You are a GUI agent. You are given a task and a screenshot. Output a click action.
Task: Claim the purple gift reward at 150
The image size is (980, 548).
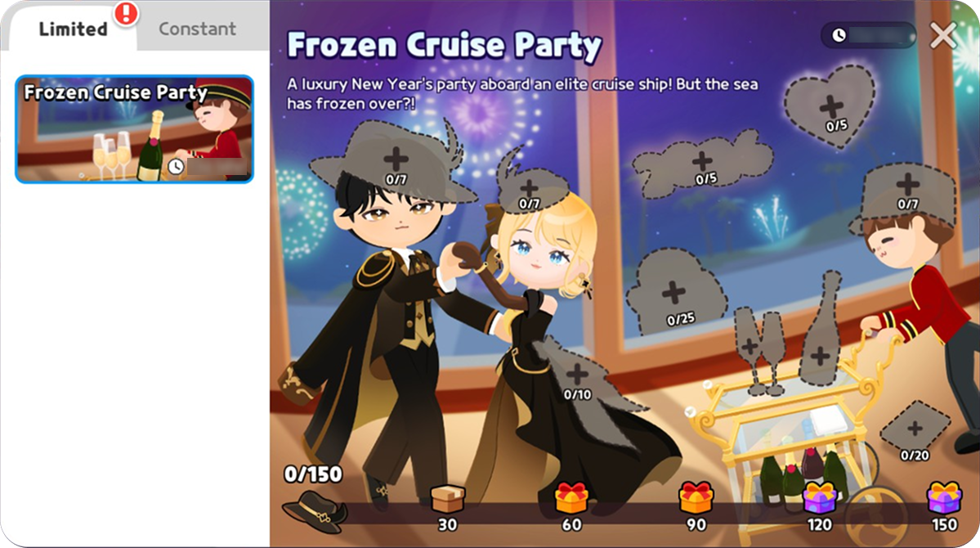coord(944,498)
